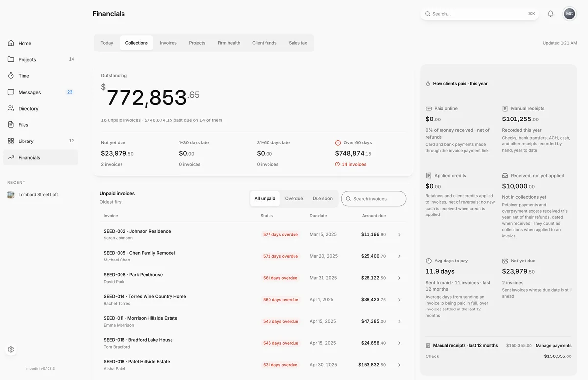The width and height of the screenshot is (588, 380).
Task: Open the Client funds tab
Action: (265, 43)
